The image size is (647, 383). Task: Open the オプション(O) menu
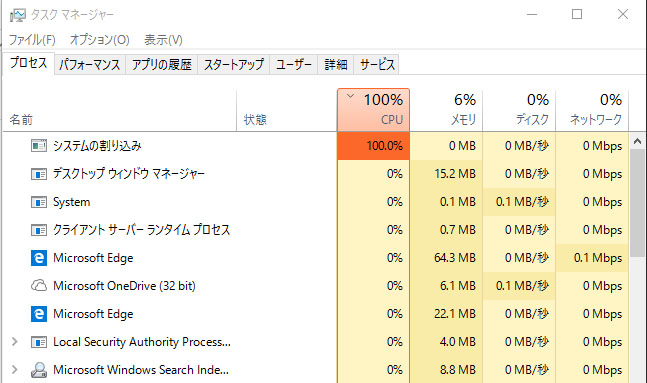tap(99, 40)
